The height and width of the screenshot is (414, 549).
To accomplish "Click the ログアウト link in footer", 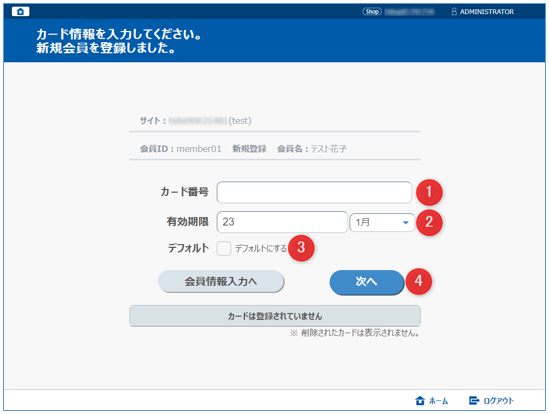I will (491, 401).
